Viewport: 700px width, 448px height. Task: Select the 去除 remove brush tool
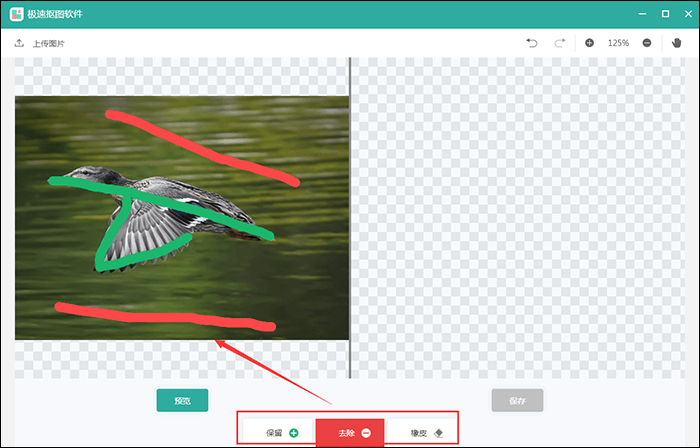coord(350,432)
